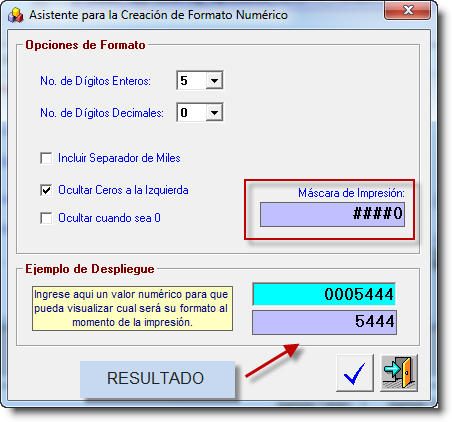
Task: Uncheck Ocultar Ceros a la Izquierda
Action: [x=46, y=190]
